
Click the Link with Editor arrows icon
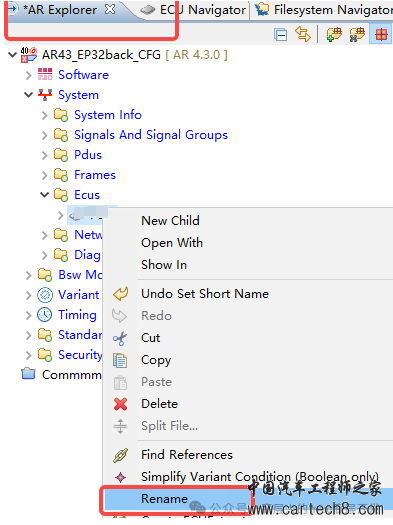click(303, 34)
